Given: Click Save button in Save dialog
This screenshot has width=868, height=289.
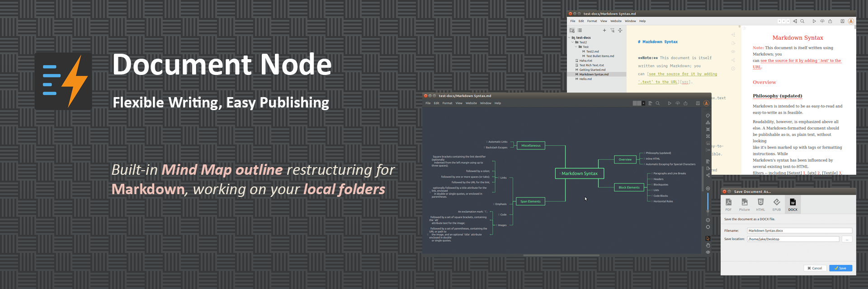Looking at the screenshot, I should [841, 268].
